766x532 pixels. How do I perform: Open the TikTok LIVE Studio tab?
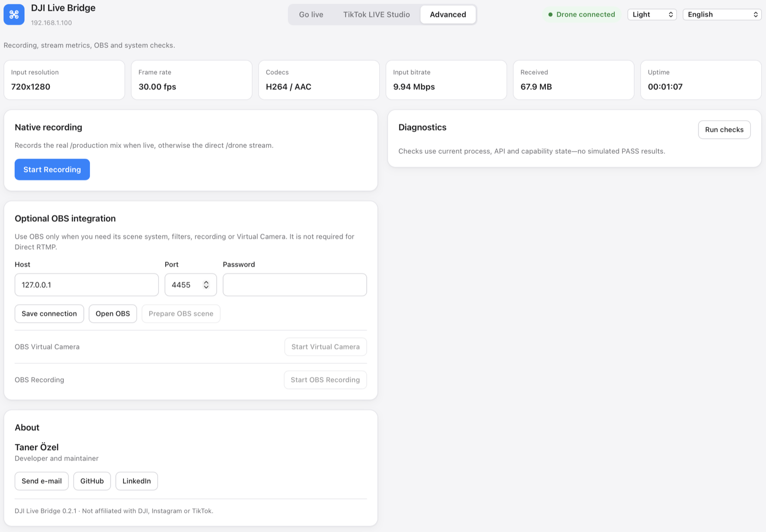[x=376, y=14]
